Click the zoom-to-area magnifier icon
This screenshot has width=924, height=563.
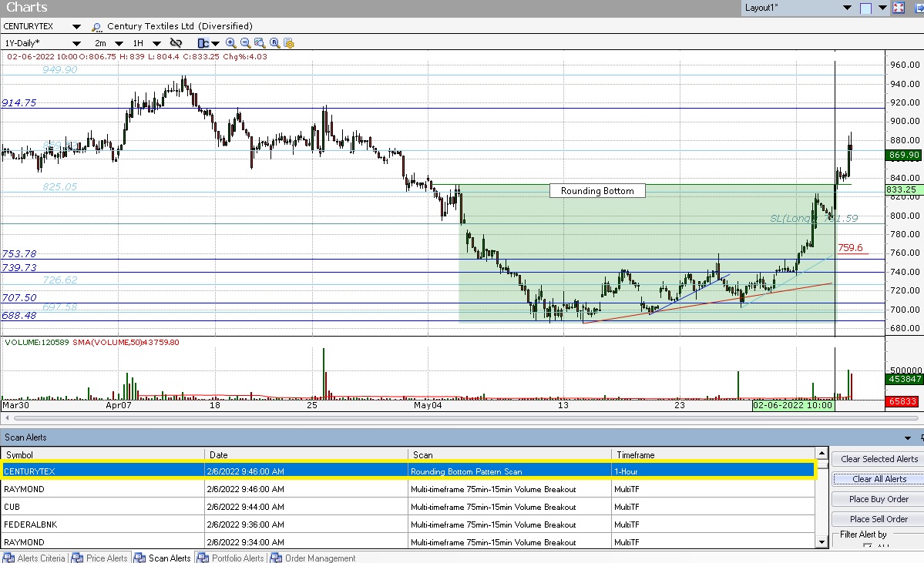click(260, 43)
